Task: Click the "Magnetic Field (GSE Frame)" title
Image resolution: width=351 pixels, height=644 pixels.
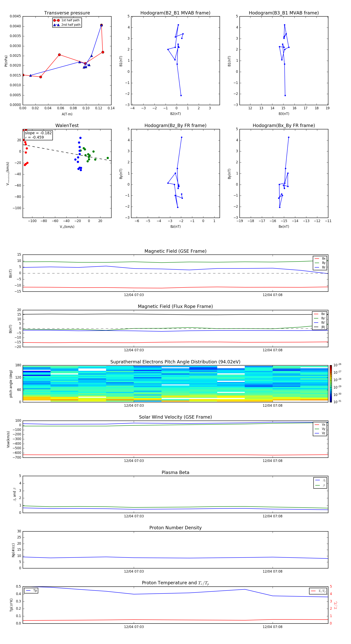Action: click(175, 251)
